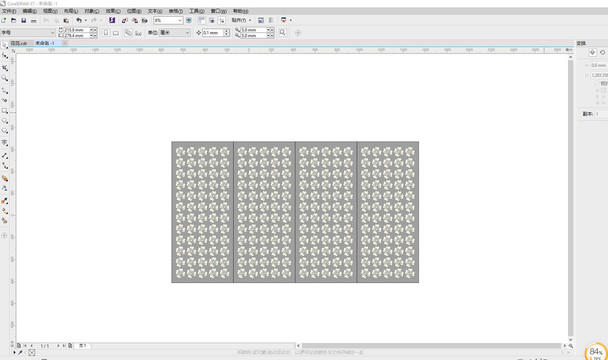Click the page width input field

(x=76, y=30)
